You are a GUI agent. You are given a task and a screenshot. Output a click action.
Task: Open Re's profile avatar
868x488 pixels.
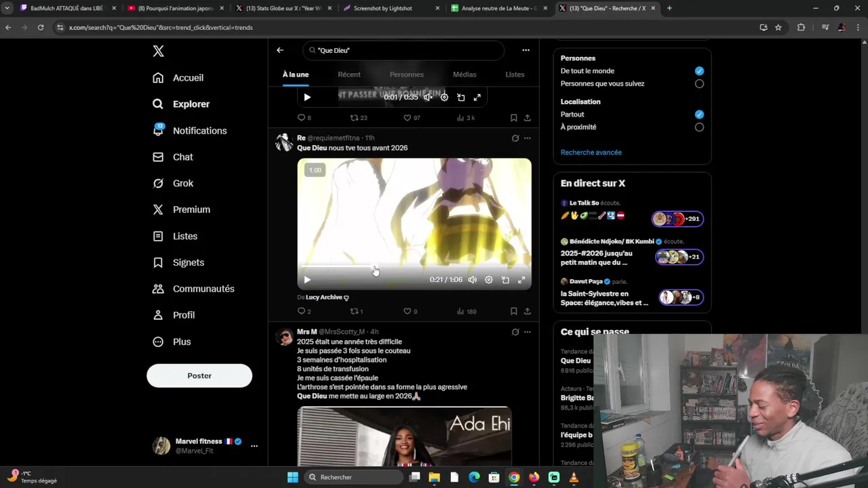tap(284, 142)
